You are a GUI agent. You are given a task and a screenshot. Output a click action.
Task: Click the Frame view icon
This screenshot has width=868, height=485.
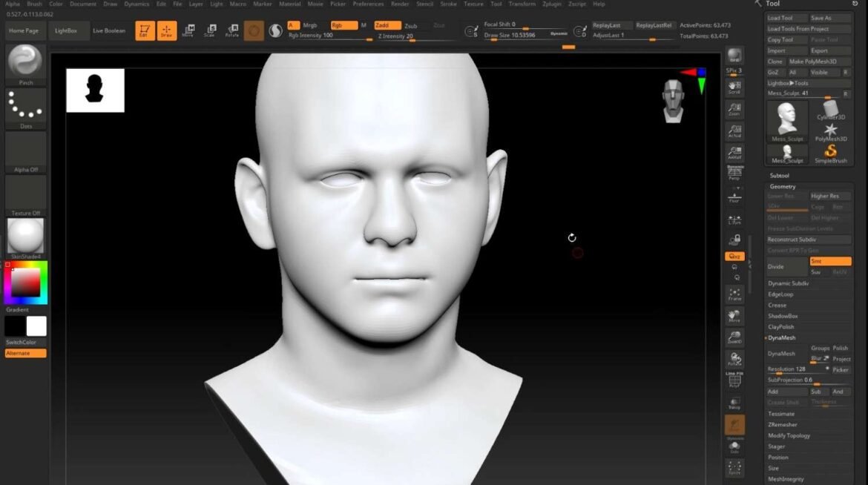734,294
